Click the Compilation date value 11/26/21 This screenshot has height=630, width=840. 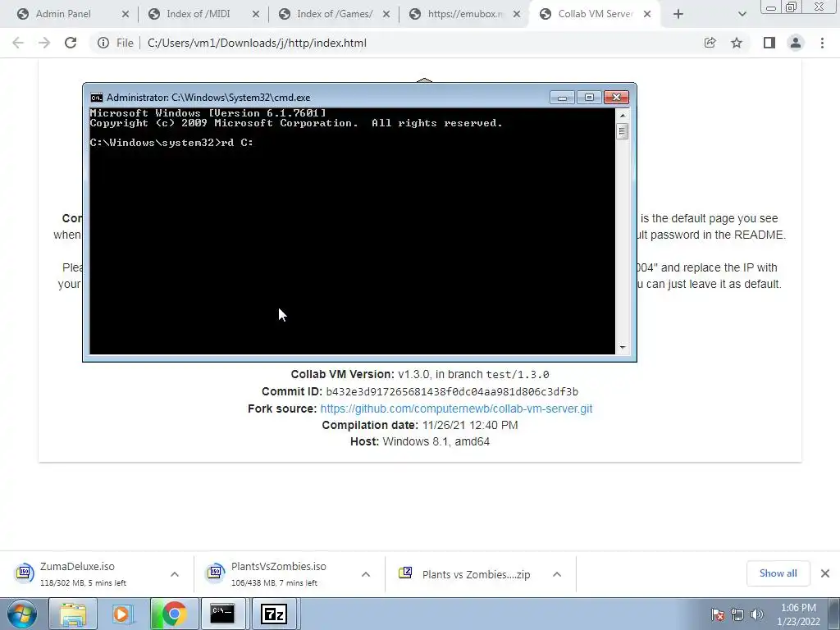[x=470, y=425]
